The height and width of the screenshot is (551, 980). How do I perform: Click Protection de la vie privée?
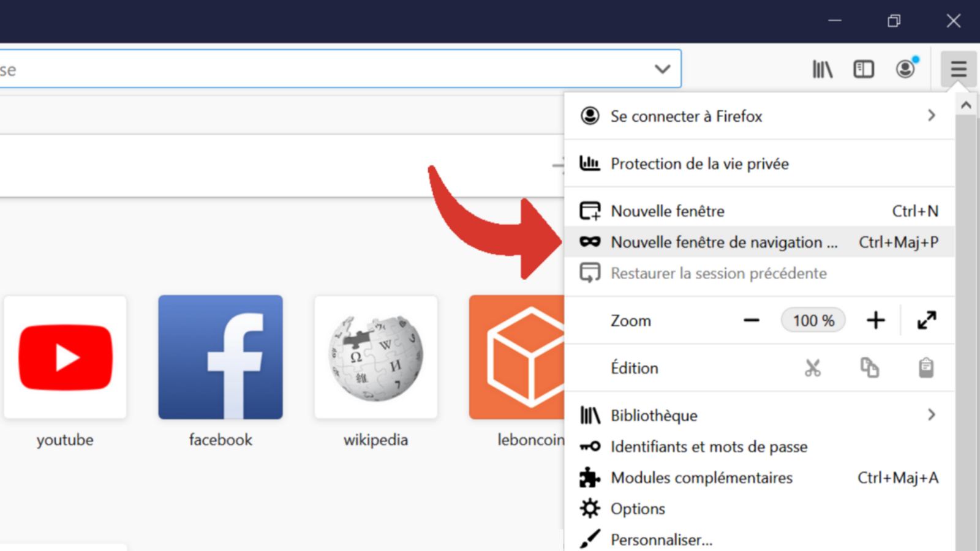tap(699, 163)
